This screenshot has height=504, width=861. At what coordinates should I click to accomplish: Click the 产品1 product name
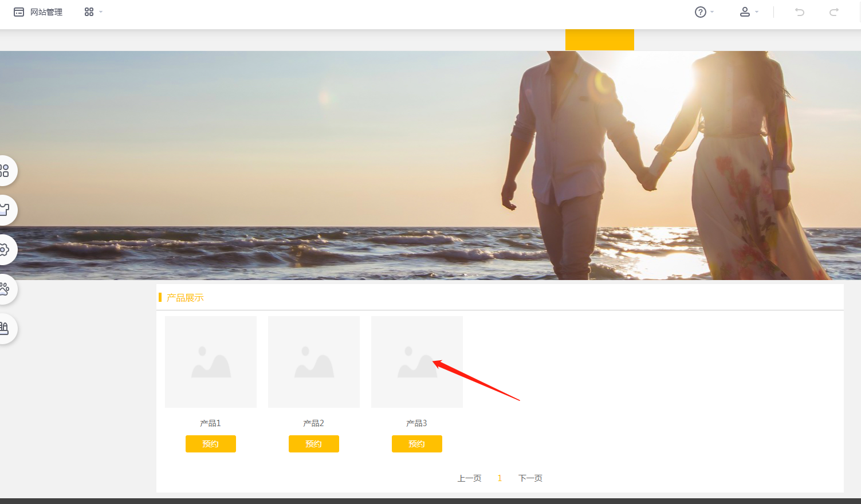click(210, 423)
